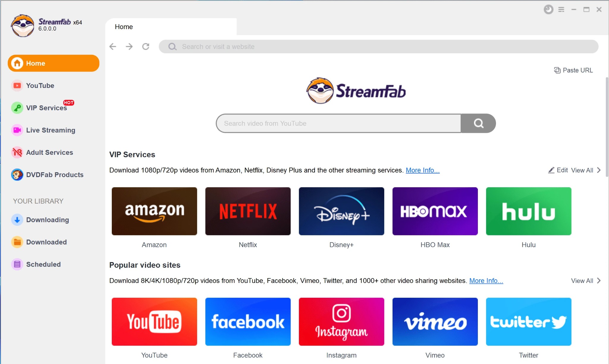Select the Disney+ streaming icon
Viewport: 609px width, 364px height.
tap(341, 211)
